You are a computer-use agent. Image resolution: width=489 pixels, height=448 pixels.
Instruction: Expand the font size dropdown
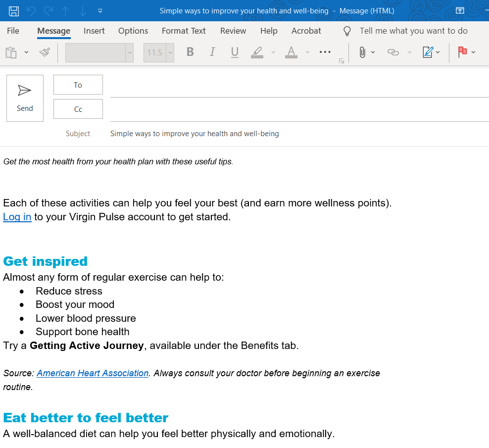coord(170,52)
